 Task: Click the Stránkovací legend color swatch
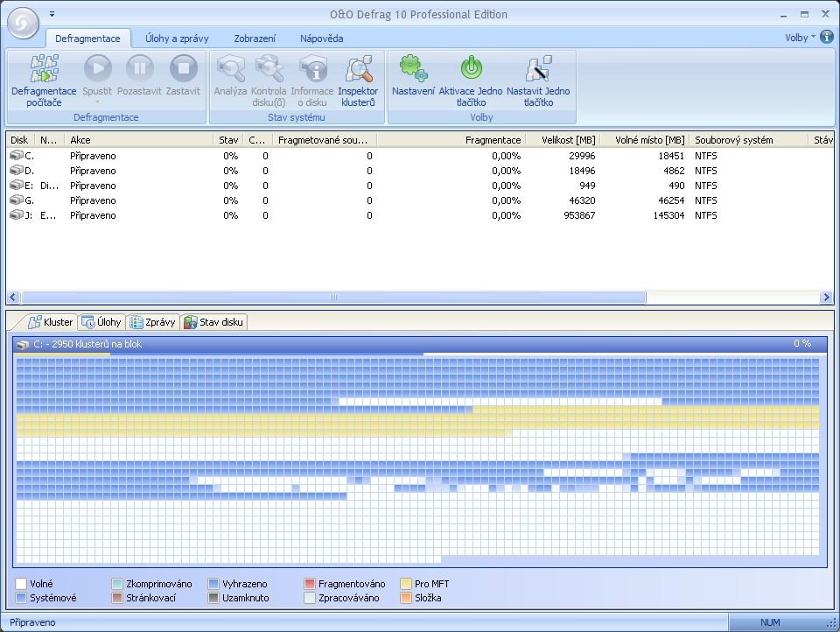pyautogui.click(x=116, y=598)
